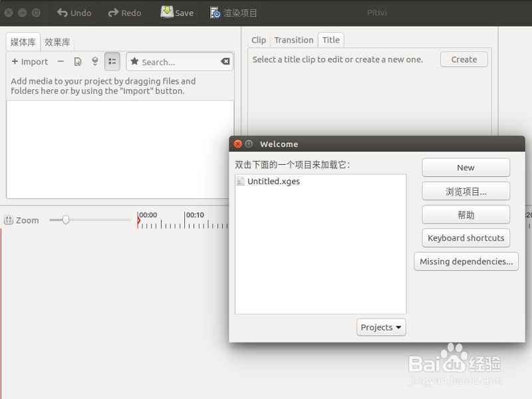Create a new title clip

tap(464, 59)
